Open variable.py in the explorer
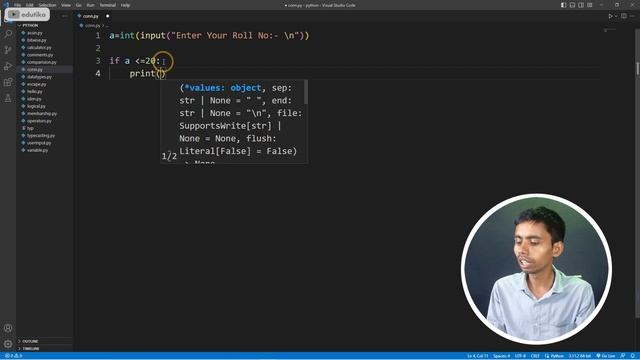 click(x=37, y=150)
